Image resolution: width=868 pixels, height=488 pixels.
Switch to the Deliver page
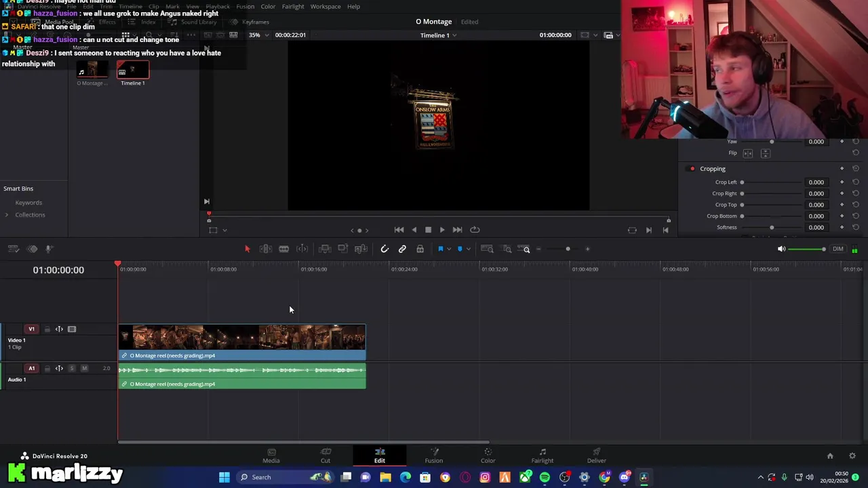tap(597, 455)
